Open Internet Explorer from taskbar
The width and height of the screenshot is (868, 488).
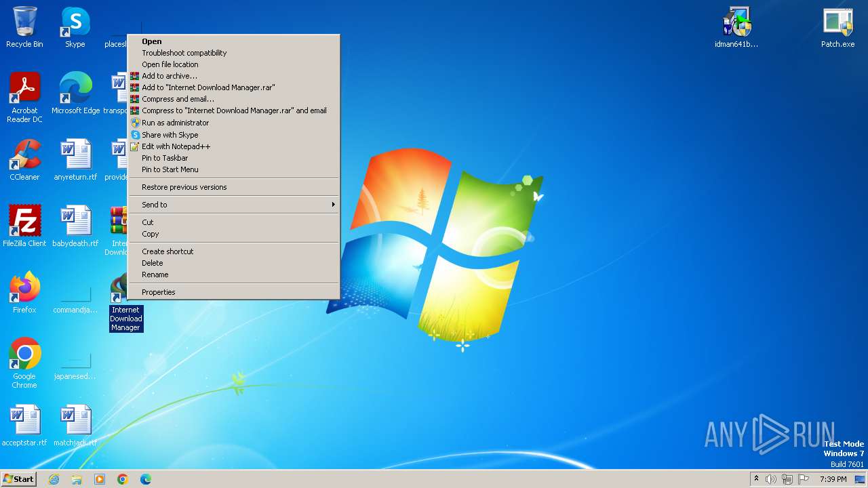[x=54, y=479]
